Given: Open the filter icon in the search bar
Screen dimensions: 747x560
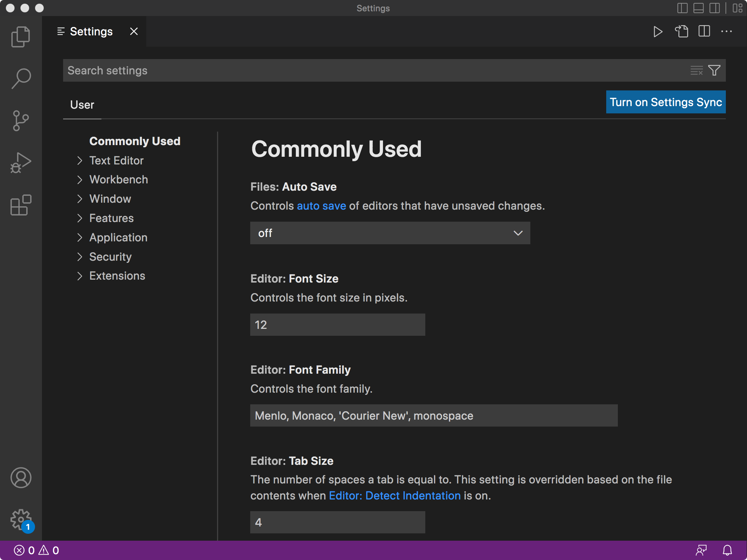Looking at the screenshot, I should [x=714, y=70].
